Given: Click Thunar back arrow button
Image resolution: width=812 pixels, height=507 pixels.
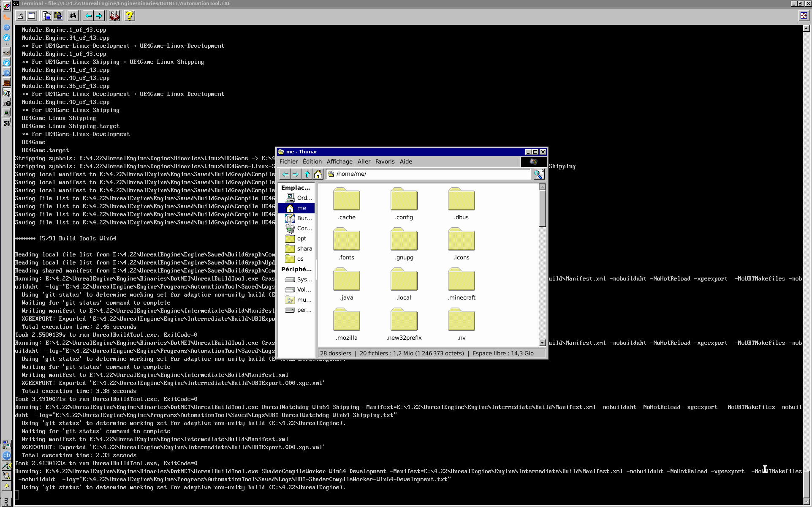Looking at the screenshot, I should coord(285,174).
